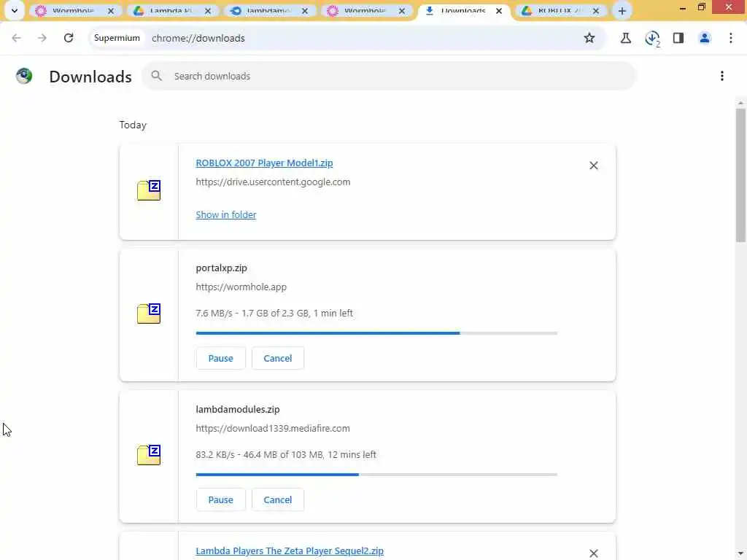Minimize the browser window
Viewport: 747px width, 560px height.
click(683, 7)
